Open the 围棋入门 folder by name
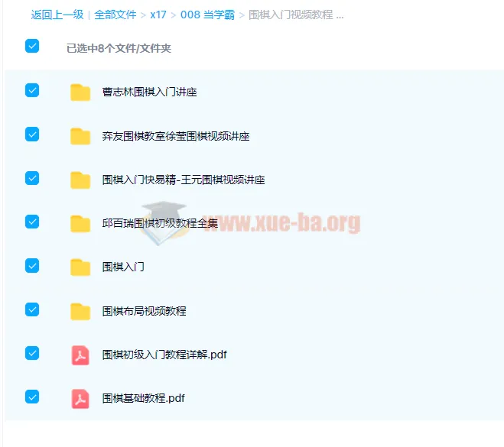Viewport: 504px width, 447px height. (123, 267)
